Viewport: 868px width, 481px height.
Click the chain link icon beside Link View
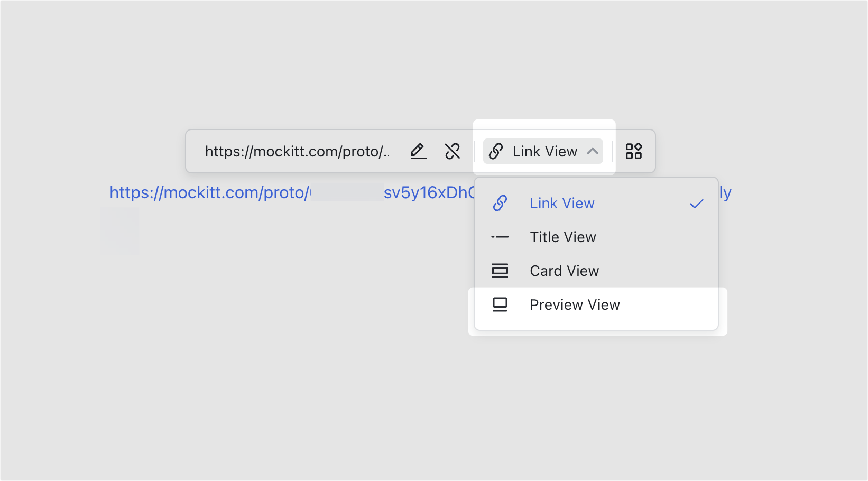coord(496,151)
